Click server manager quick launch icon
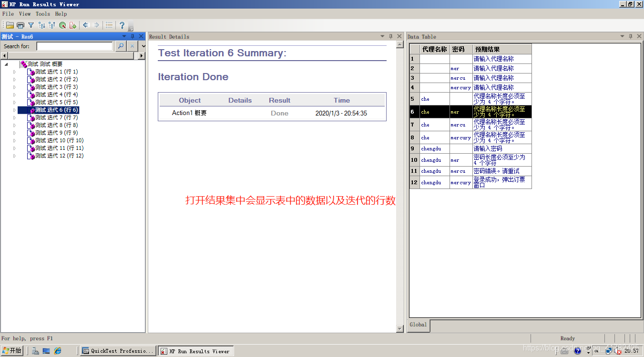644x357 pixels. pyautogui.click(x=35, y=351)
